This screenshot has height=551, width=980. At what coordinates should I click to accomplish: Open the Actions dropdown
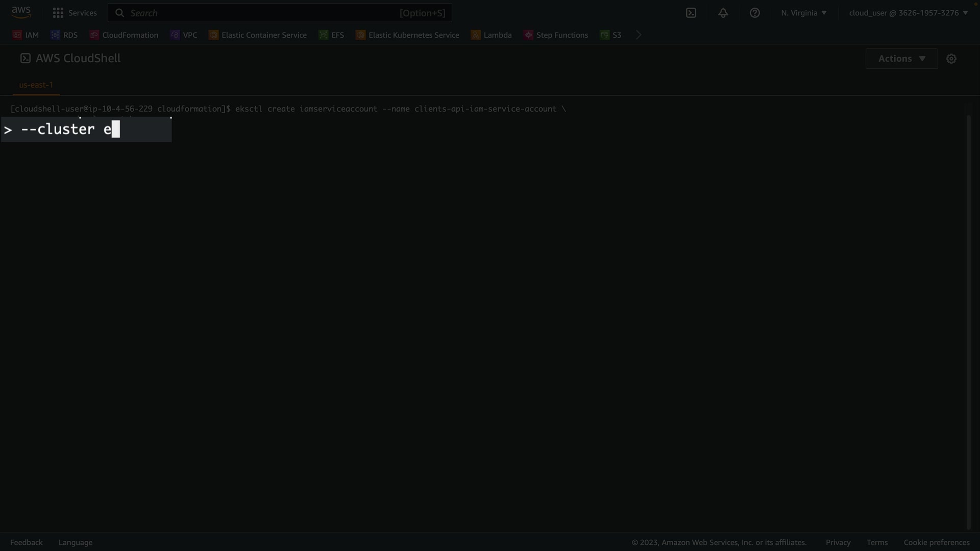point(901,59)
